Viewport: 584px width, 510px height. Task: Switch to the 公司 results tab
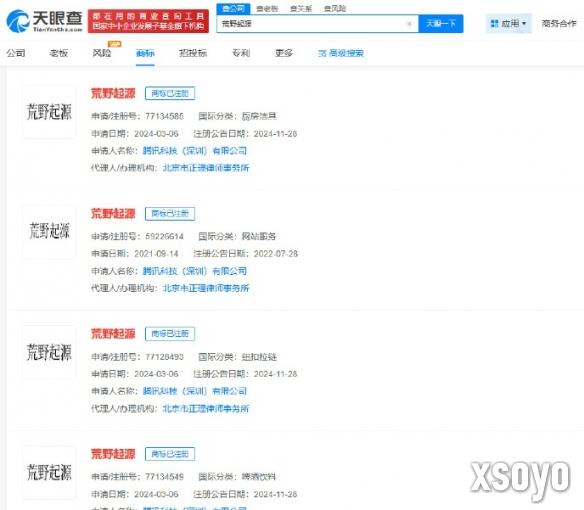point(16,53)
